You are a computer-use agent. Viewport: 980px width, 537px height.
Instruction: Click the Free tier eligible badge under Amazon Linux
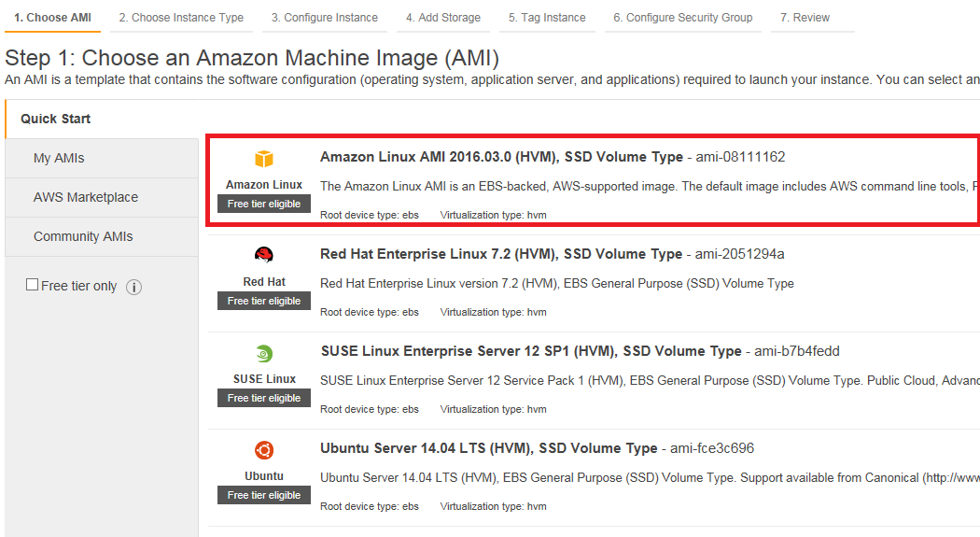(264, 204)
